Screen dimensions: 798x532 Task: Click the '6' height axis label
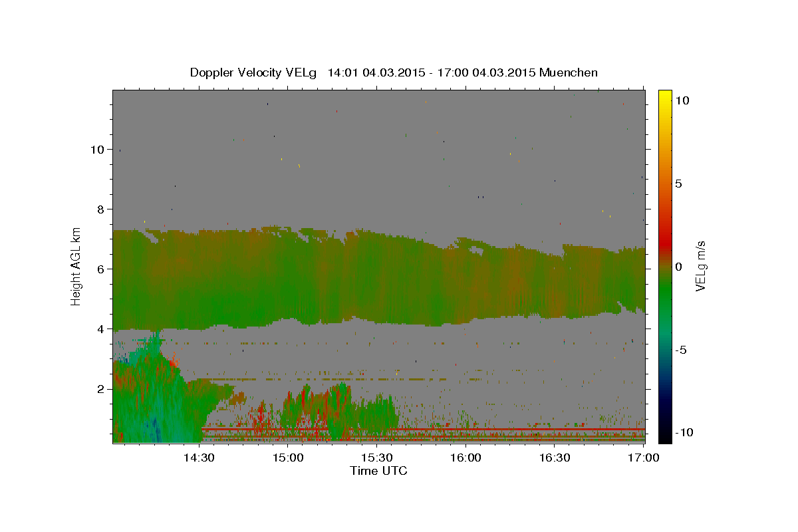pyautogui.click(x=100, y=269)
